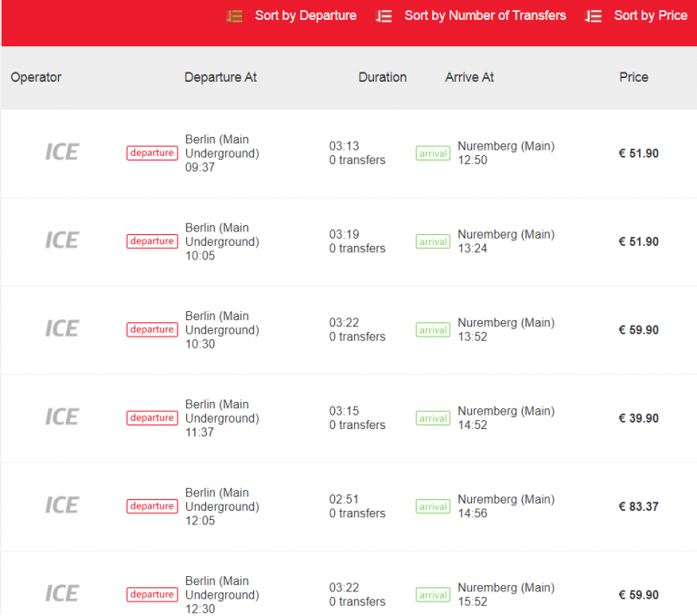Click ICE logo for 10:05 departure
Image resolution: width=697 pixels, height=616 pixels.
point(62,240)
